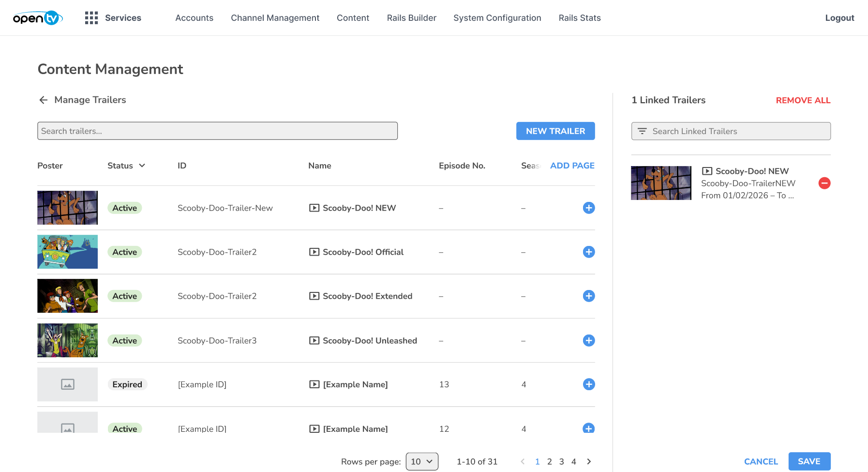Remove linked Scooby-Doo! NEW trailer minus icon
The image size is (868, 472).
(x=824, y=183)
